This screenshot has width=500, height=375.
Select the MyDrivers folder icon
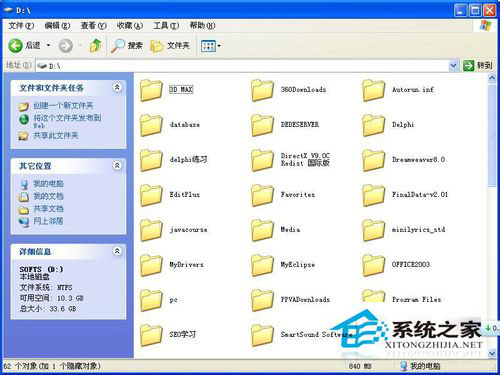pyautogui.click(x=151, y=265)
